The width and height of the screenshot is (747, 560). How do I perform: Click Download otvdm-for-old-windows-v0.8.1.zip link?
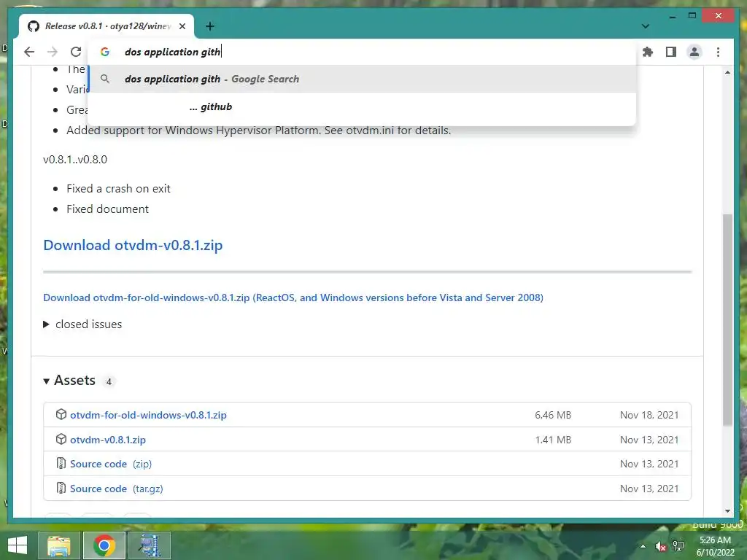[x=293, y=297]
